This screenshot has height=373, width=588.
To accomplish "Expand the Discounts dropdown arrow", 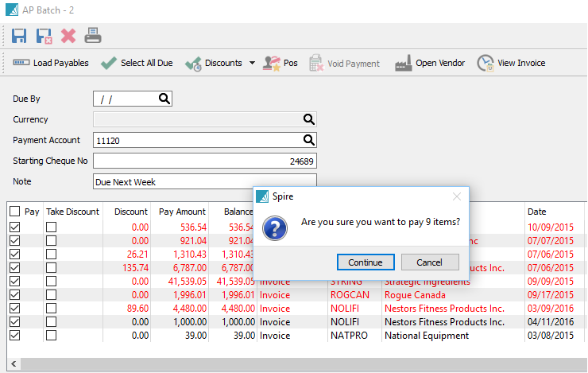I will coord(252,63).
